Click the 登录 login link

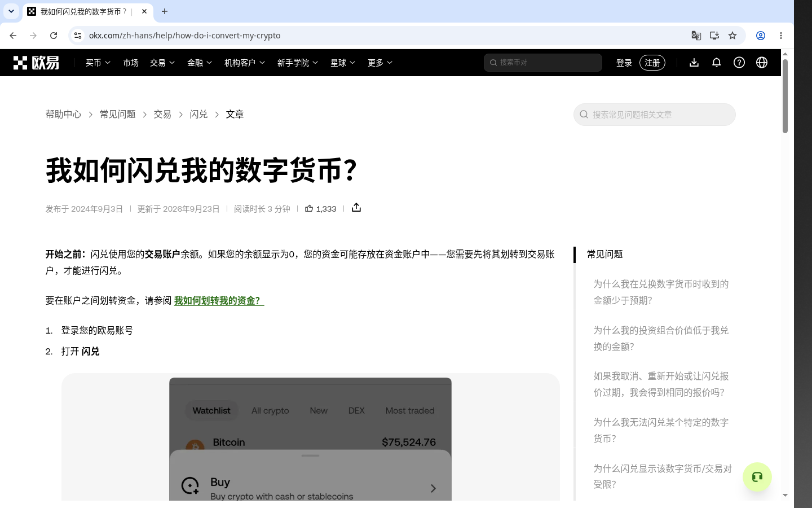(624, 63)
